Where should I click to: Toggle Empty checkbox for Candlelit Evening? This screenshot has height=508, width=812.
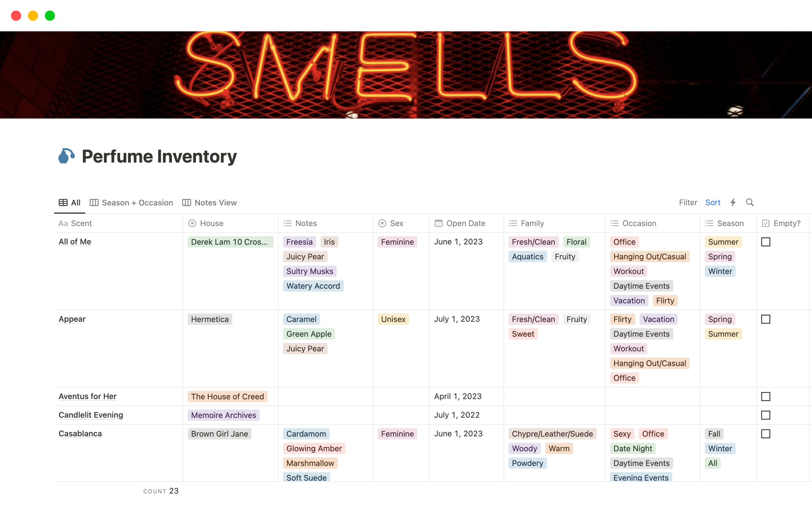click(x=766, y=415)
